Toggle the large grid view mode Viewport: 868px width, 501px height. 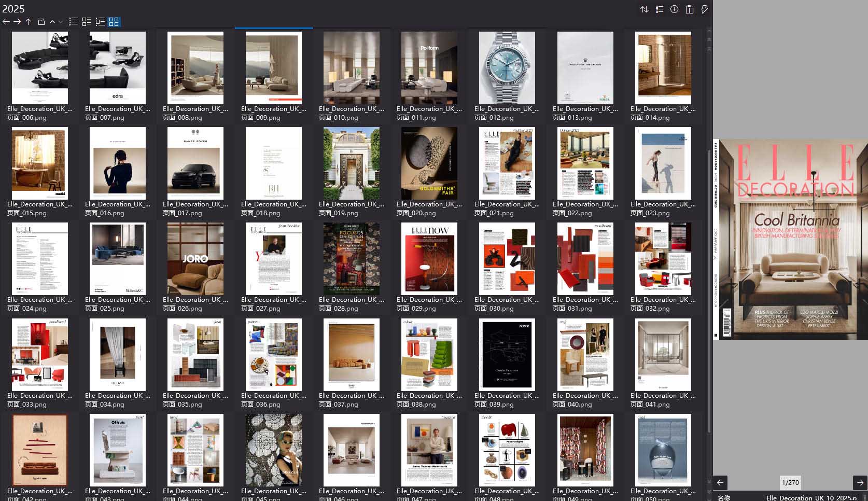tap(114, 22)
